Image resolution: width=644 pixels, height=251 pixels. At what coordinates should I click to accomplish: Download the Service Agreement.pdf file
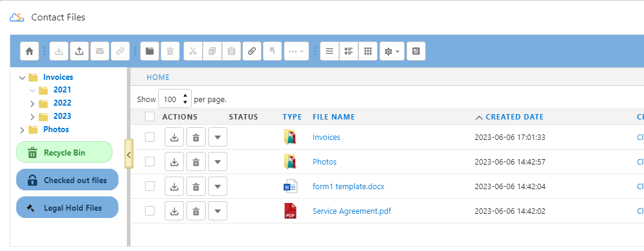pyautogui.click(x=174, y=211)
